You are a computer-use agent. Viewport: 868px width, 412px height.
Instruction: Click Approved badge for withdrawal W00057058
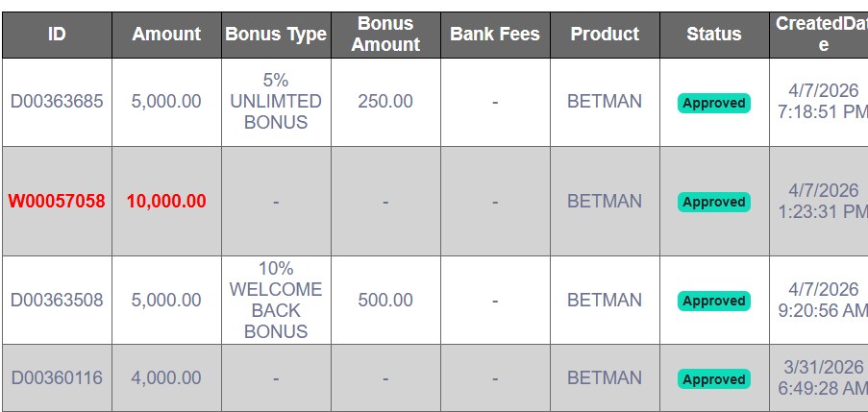(x=714, y=202)
